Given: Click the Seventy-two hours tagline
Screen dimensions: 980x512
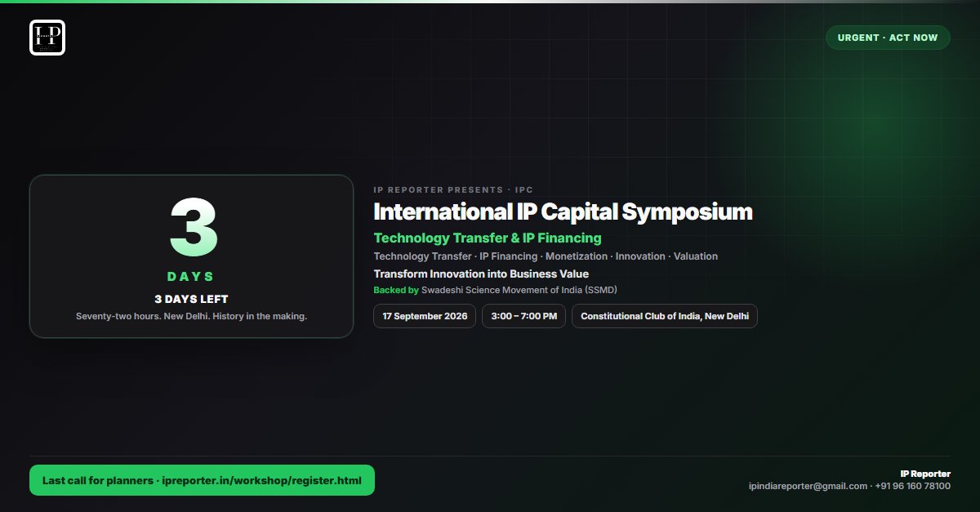Looking at the screenshot, I should pyautogui.click(x=191, y=316).
